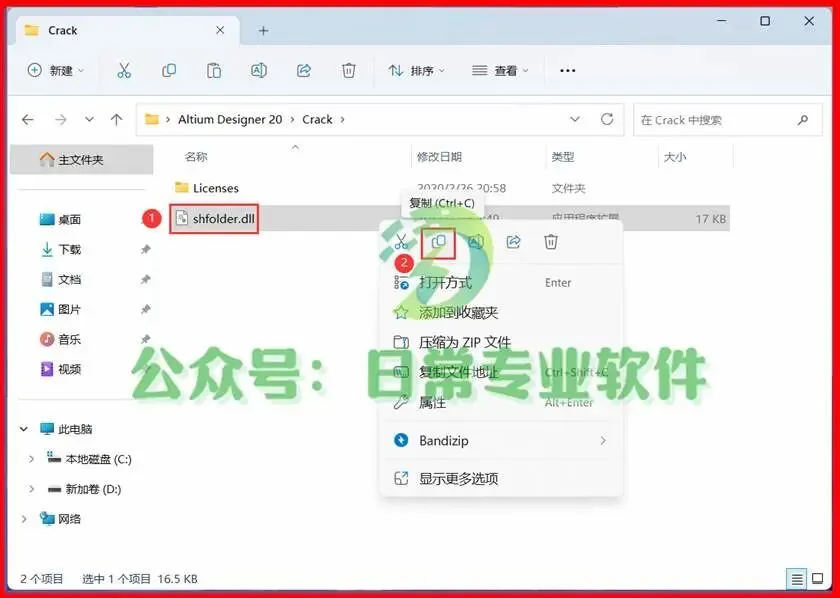The width and height of the screenshot is (840, 598).
Task: Choose 显示更多选项
Action: coord(501,478)
